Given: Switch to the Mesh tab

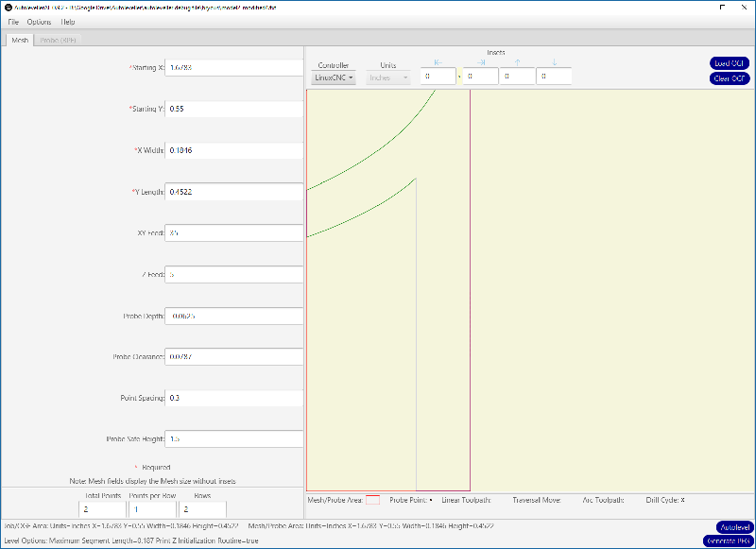Looking at the screenshot, I should 20,41.
